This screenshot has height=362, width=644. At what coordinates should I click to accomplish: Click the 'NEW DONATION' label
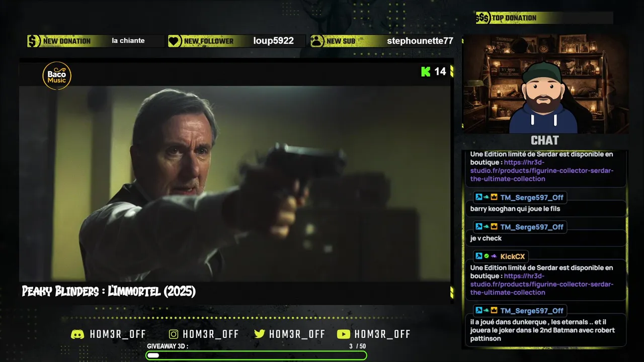coord(67,41)
